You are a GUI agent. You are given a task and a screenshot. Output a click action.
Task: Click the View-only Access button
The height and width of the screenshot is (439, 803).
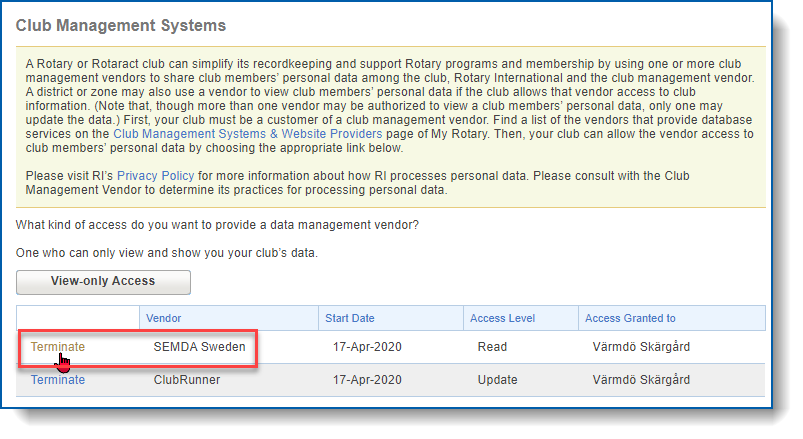(103, 282)
